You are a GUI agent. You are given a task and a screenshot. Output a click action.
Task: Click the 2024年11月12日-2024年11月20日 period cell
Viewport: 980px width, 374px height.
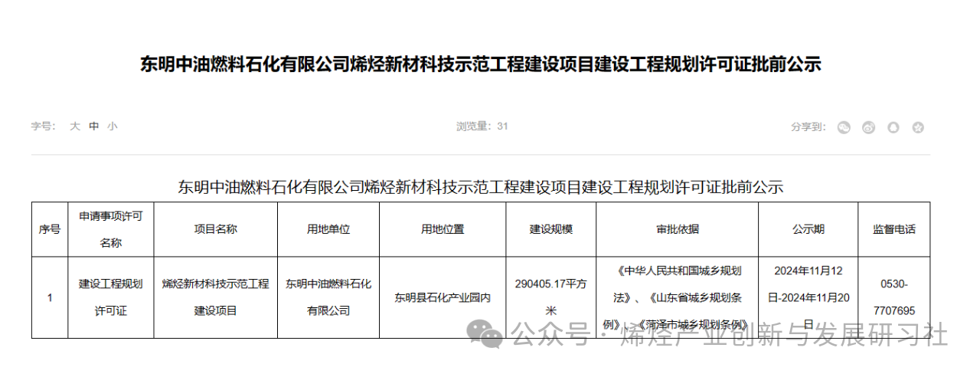[x=808, y=297]
